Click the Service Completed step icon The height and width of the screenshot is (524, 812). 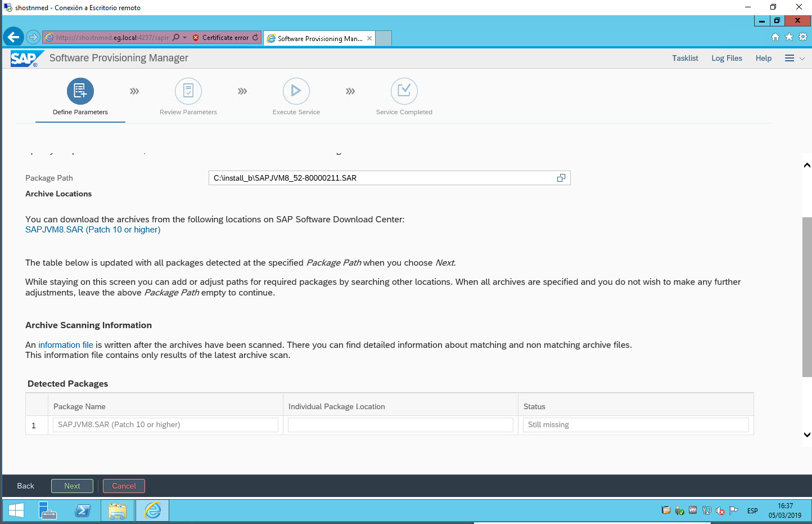click(x=404, y=91)
